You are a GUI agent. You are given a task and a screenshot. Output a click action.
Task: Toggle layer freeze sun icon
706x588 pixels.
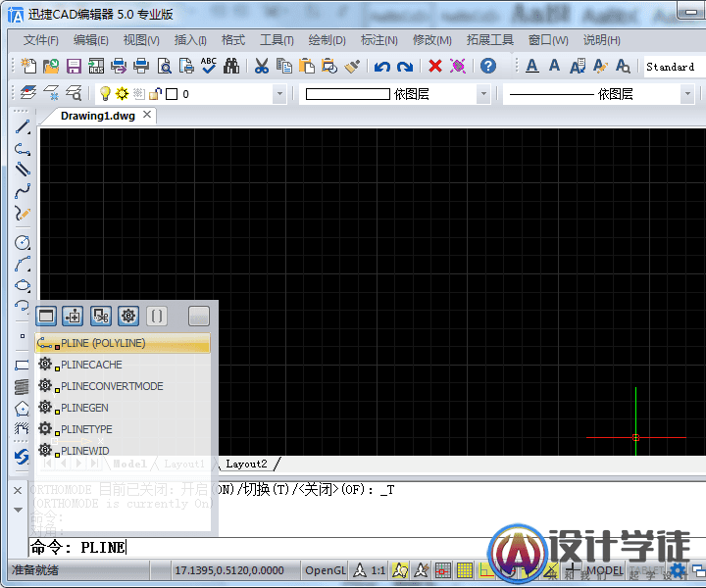122,93
